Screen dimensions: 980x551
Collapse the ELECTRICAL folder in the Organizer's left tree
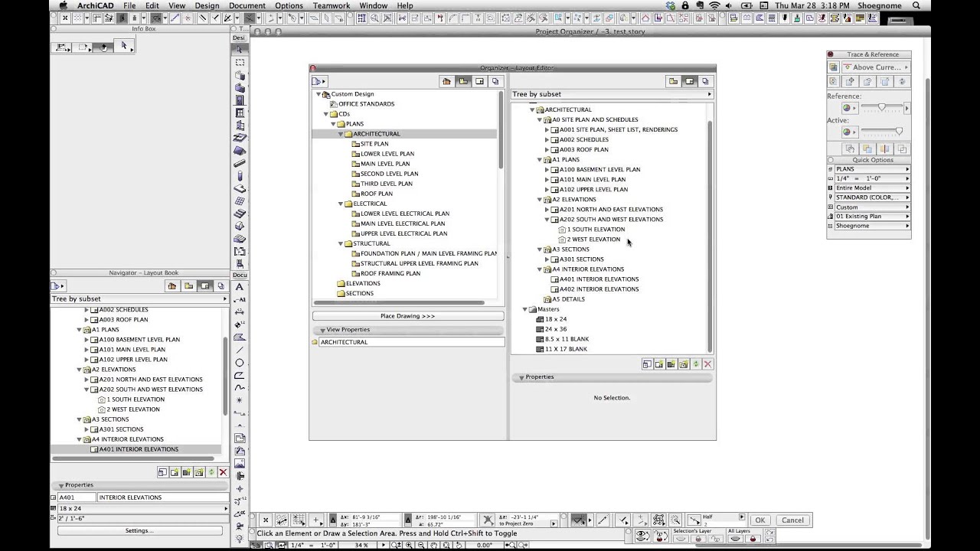click(x=341, y=204)
